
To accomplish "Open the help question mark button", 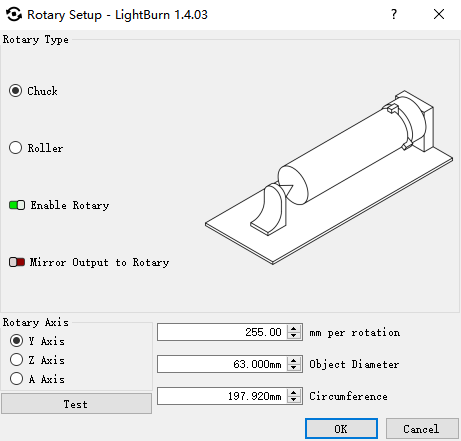I will tap(394, 14).
